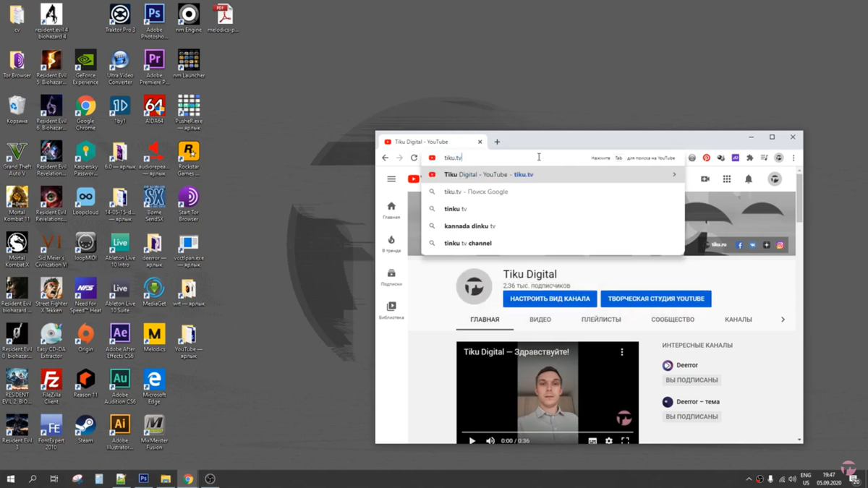The height and width of the screenshot is (488, 868).
Task: Open the Windows Start menu
Action: tap(11, 479)
